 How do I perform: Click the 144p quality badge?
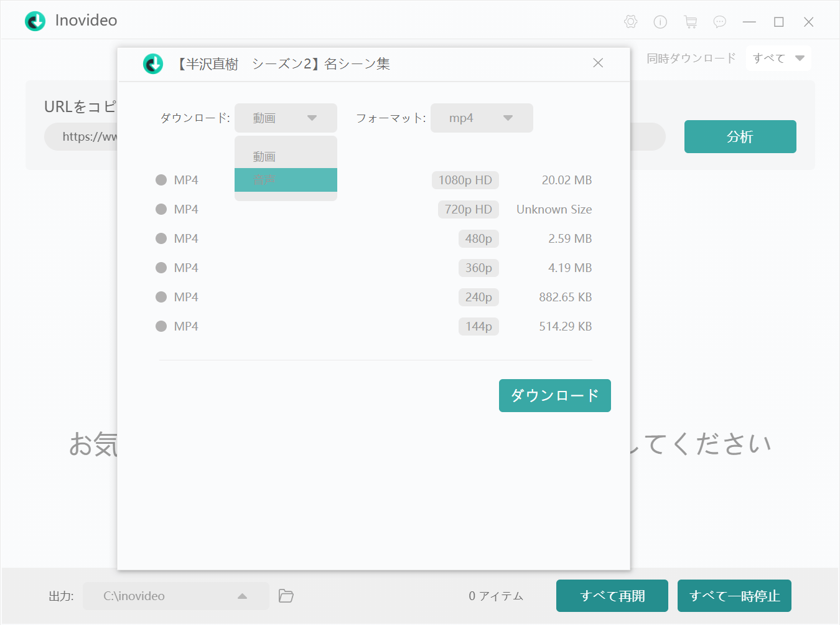(x=478, y=326)
